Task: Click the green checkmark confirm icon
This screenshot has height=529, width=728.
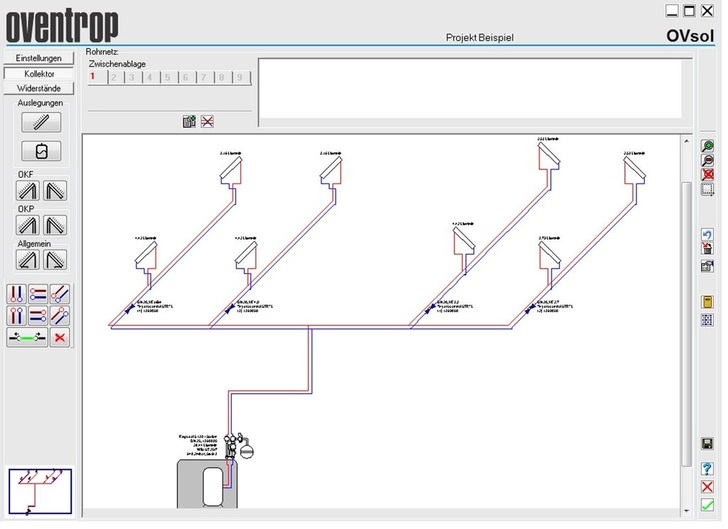Action: pos(708,504)
